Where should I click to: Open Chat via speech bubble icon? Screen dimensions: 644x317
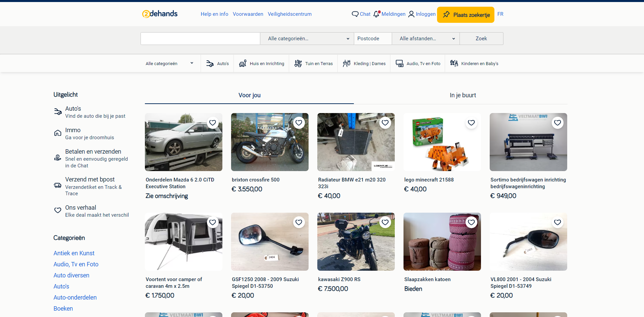click(x=355, y=14)
